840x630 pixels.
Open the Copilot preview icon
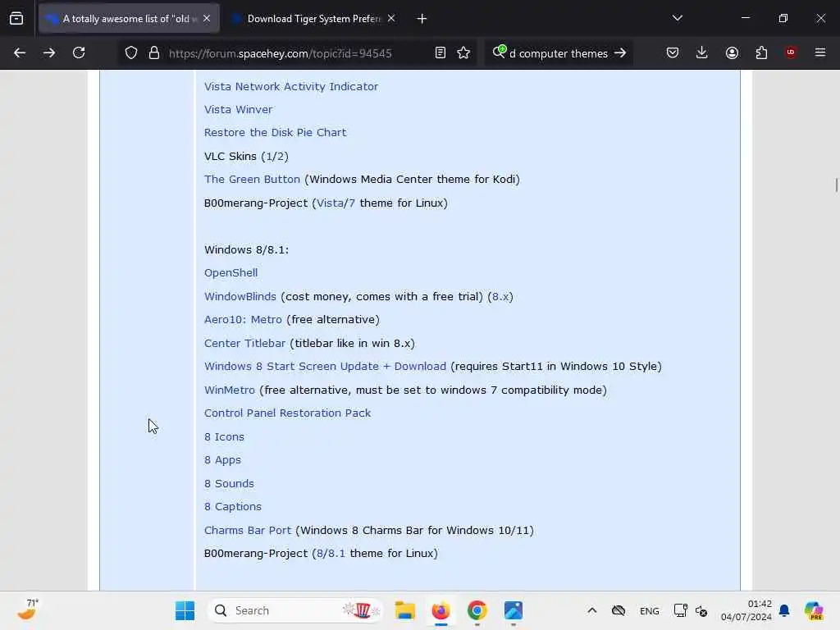[814, 610]
